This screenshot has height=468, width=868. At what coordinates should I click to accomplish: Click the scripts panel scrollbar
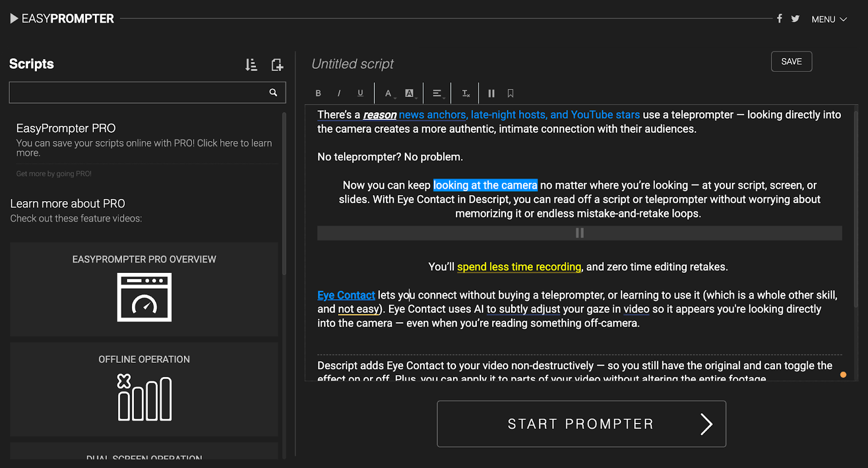tap(284, 193)
